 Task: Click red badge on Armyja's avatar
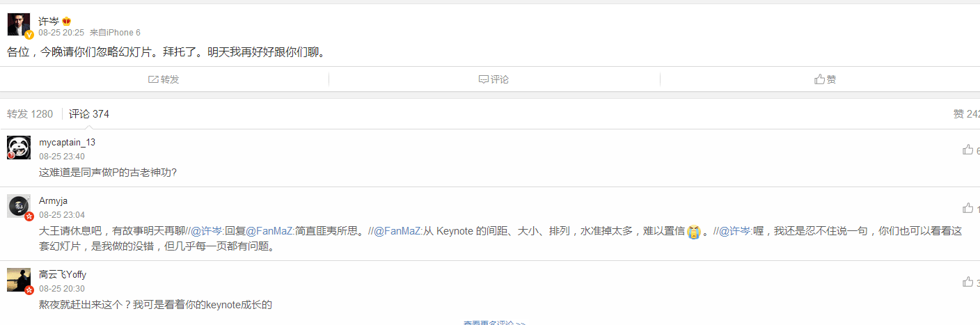(29, 216)
